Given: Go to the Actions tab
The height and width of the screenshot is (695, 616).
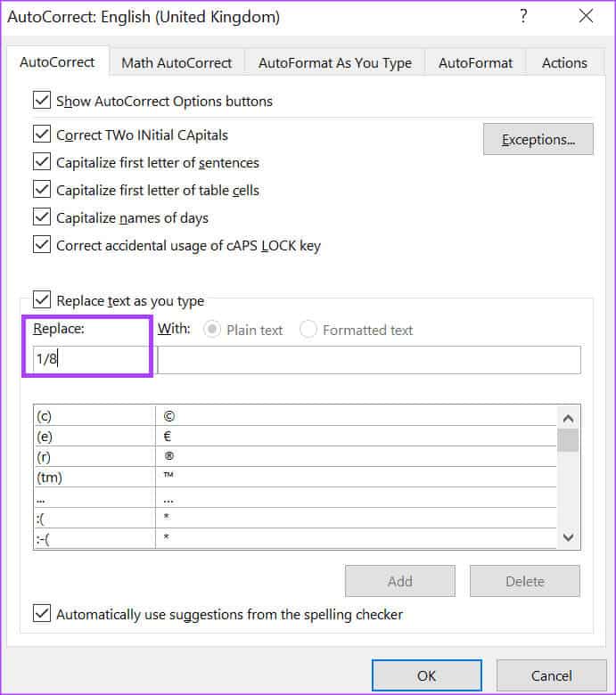Looking at the screenshot, I should 564,62.
